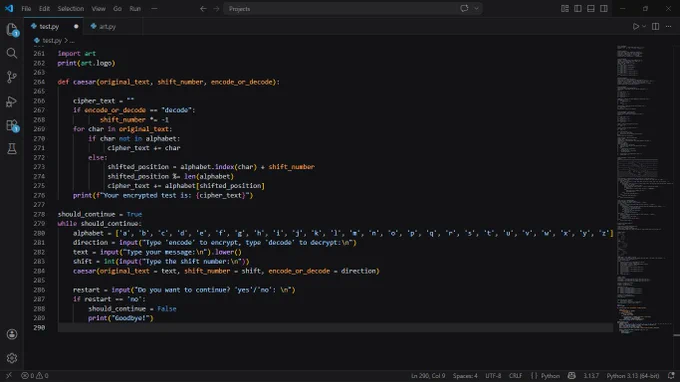Show errors and warnings count in status bar
The height and width of the screenshot is (382, 680).
35,375
